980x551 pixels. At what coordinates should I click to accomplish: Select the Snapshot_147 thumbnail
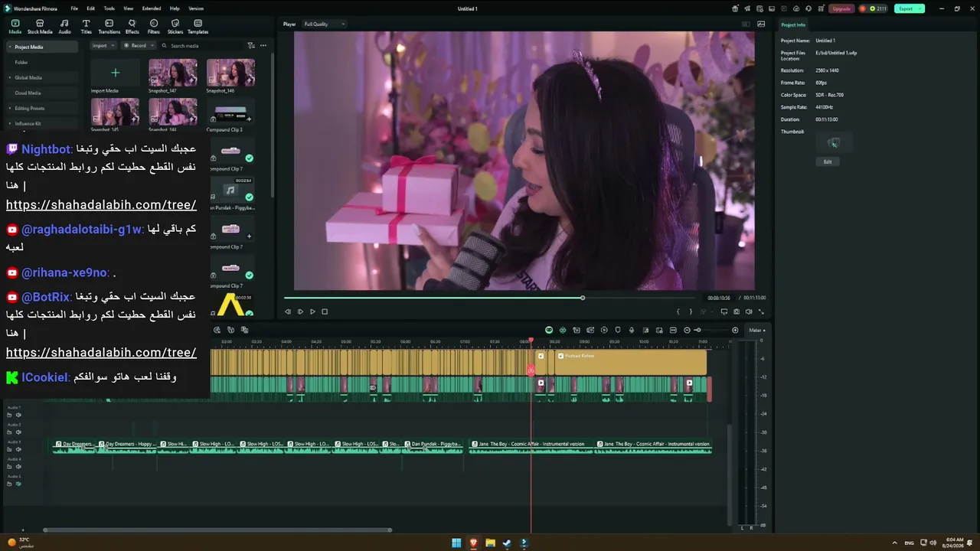pyautogui.click(x=173, y=73)
